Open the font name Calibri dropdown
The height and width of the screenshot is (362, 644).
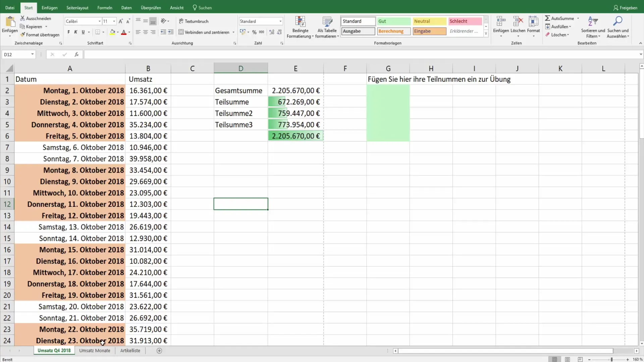(x=99, y=21)
